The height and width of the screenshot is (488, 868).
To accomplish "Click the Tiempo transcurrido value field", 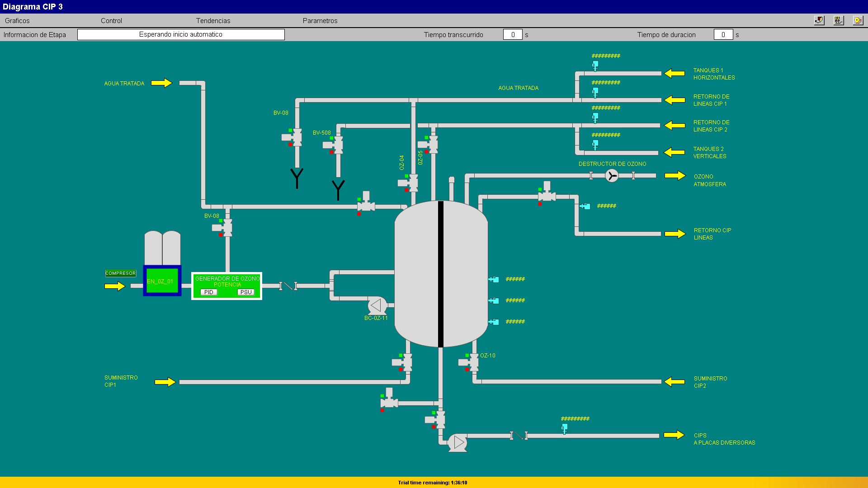I will tap(513, 35).
